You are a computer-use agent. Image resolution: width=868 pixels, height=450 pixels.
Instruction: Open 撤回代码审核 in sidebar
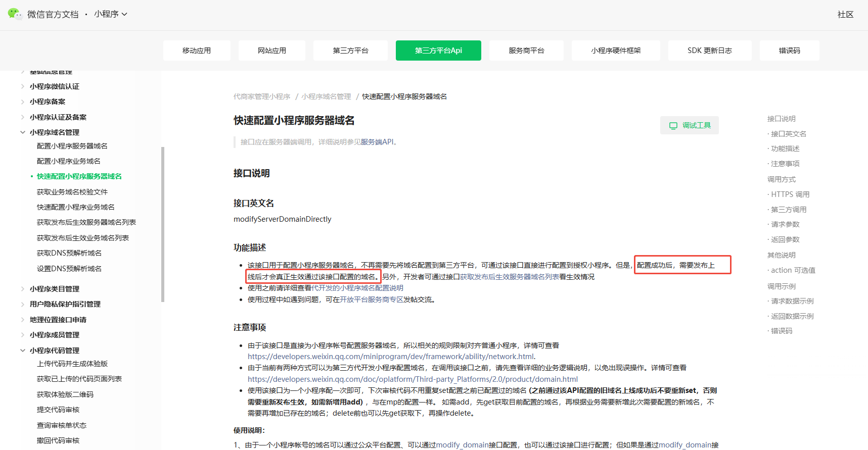[x=58, y=440]
